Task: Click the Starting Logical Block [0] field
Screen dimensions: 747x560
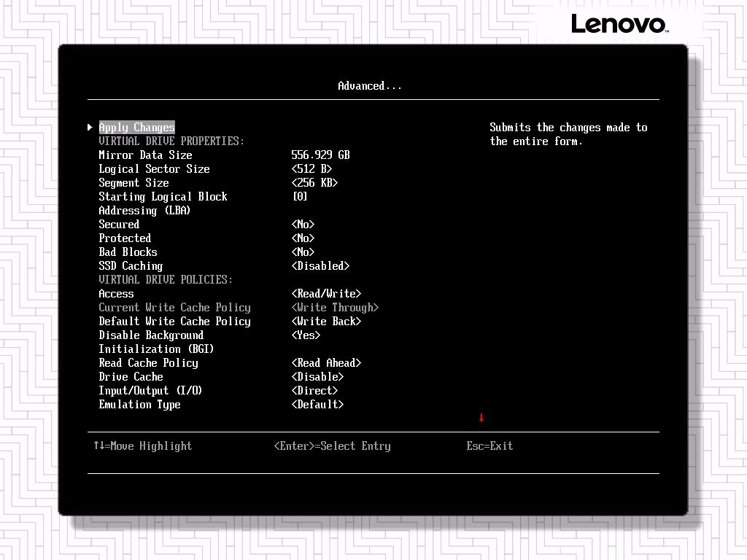Action: click(300, 197)
